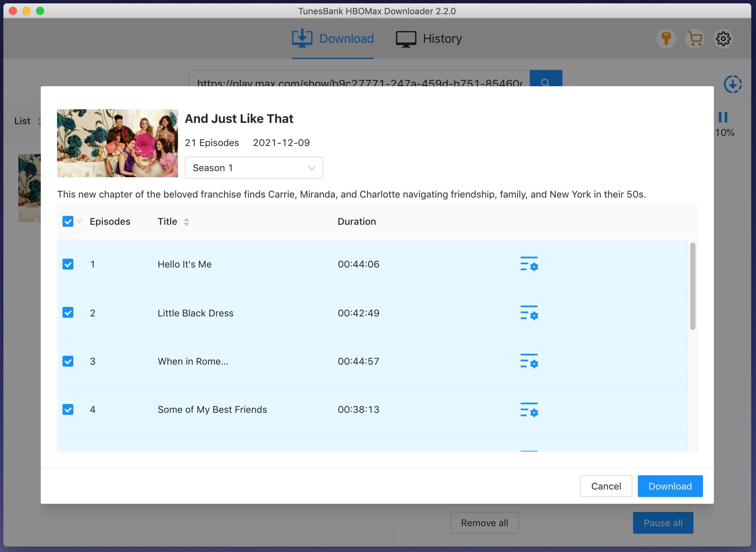Click the And Just Like That poster
The image size is (756, 552).
(118, 143)
